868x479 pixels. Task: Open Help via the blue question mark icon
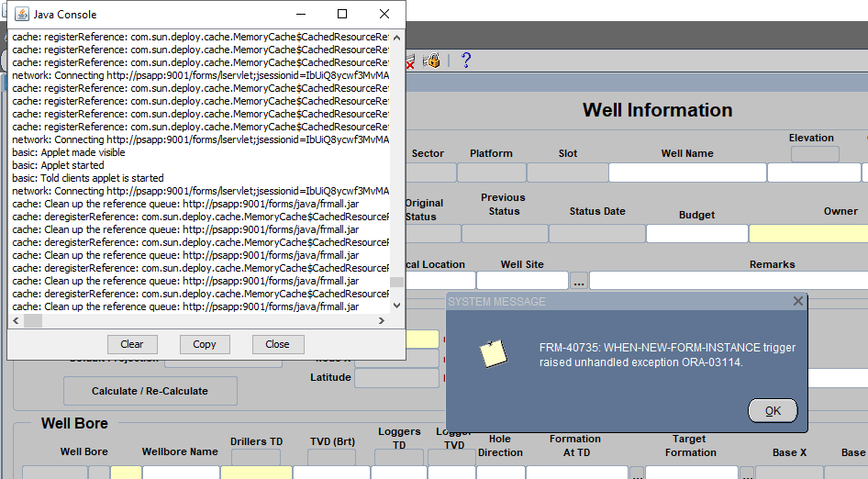point(466,60)
